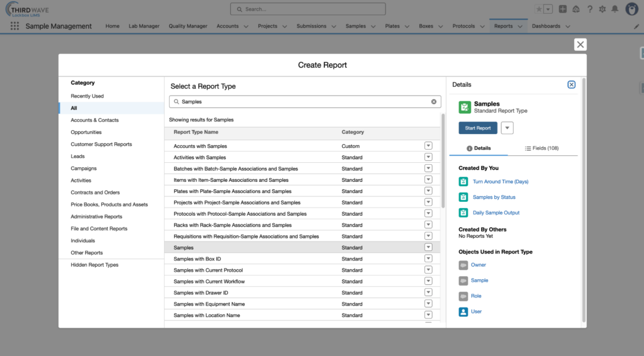Image resolution: width=644 pixels, height=356 pixels.
Task: Click the report type list scrollbar
Action: tap(443, 161)
